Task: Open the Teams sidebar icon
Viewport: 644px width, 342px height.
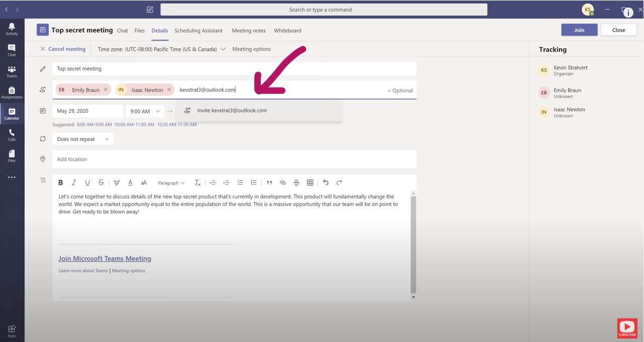Action: click(x=11, y=71)
